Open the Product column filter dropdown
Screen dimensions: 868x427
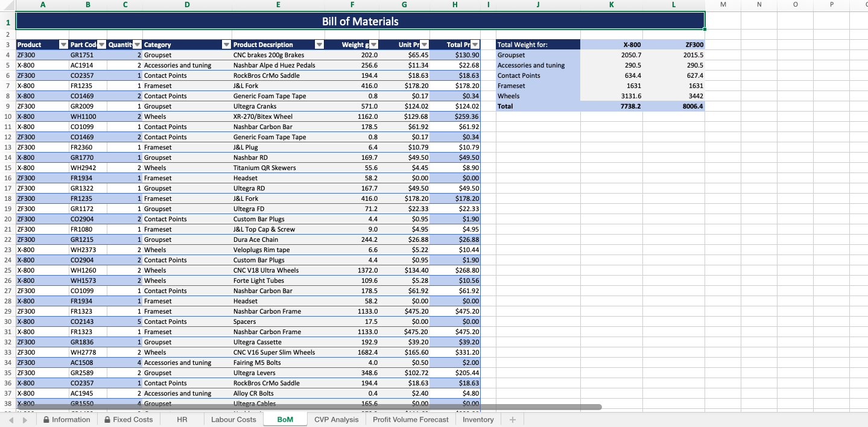click(x=63, y=44)
